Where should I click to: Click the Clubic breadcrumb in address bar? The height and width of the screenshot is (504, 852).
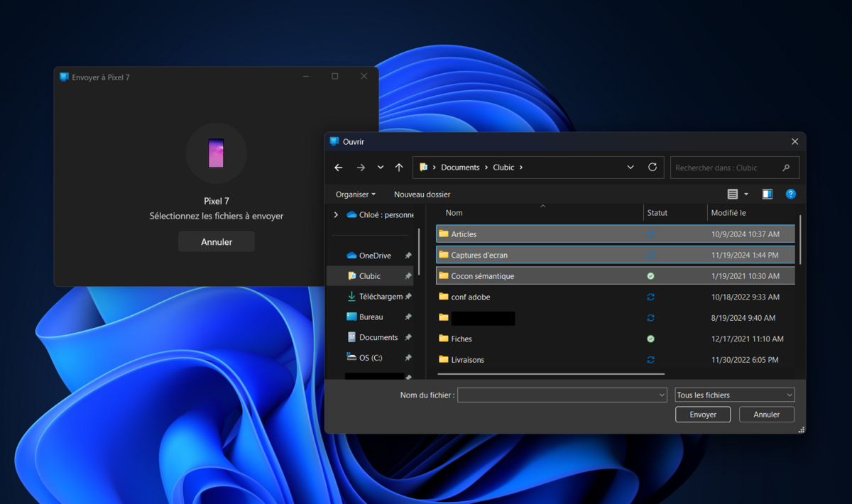click(x=503, y=168)
